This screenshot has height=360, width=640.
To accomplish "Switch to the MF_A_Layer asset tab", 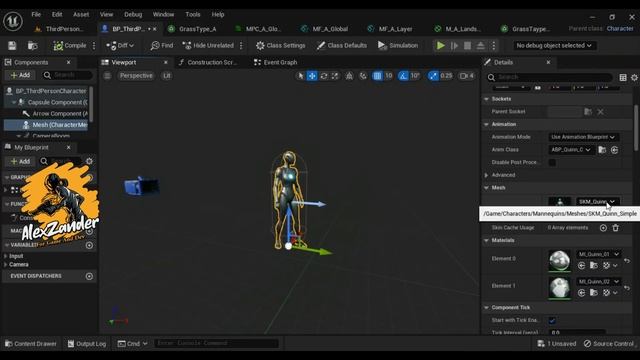I will click(390, 29).
